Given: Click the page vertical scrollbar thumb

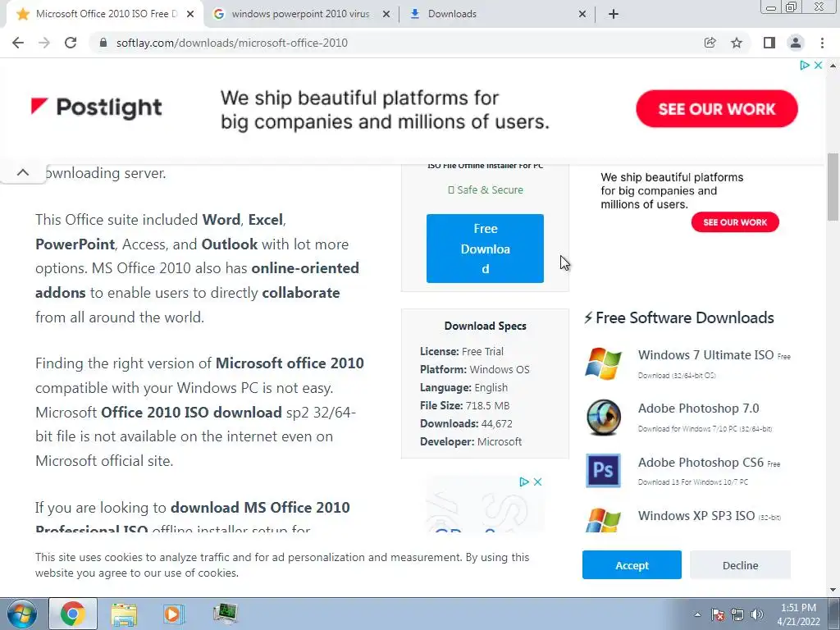Looking at the screenshot, I should tap(833, 186).
